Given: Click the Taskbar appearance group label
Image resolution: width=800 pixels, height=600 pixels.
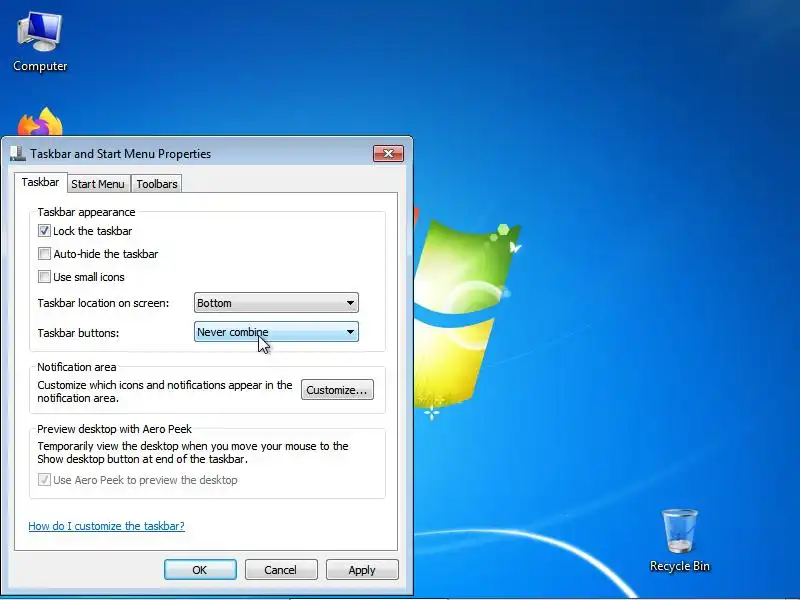Looking at the screenshot, I should click(x=86, y=212).
